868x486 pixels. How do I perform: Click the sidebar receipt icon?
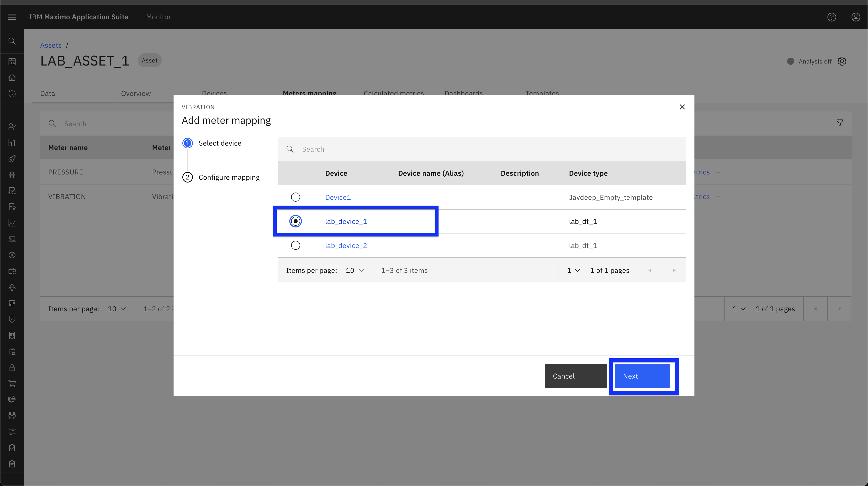click(x=12, y=335)
